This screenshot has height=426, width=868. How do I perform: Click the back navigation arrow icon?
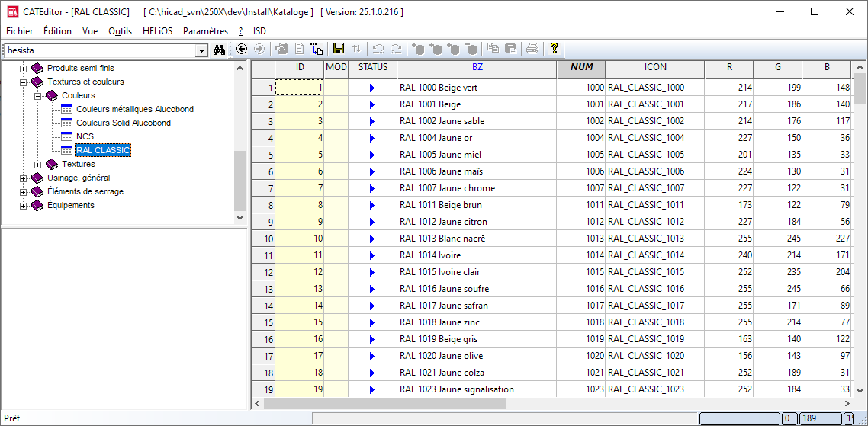click(242, 49)
